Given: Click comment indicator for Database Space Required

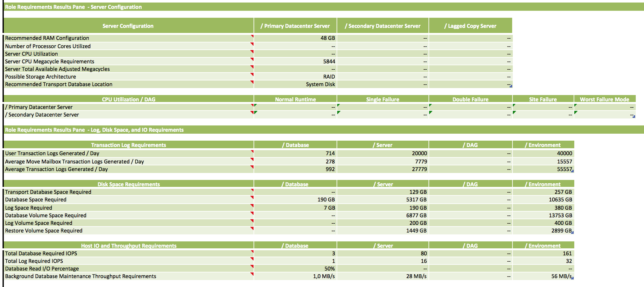Looking at the screenshot, I should [252, 197].
